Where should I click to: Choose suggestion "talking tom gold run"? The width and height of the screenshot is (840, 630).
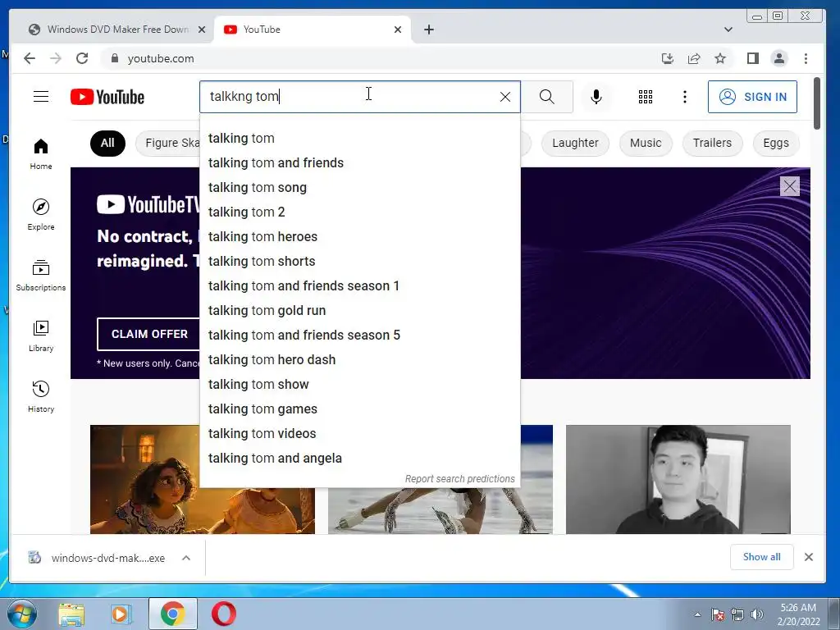coord(359,311)
